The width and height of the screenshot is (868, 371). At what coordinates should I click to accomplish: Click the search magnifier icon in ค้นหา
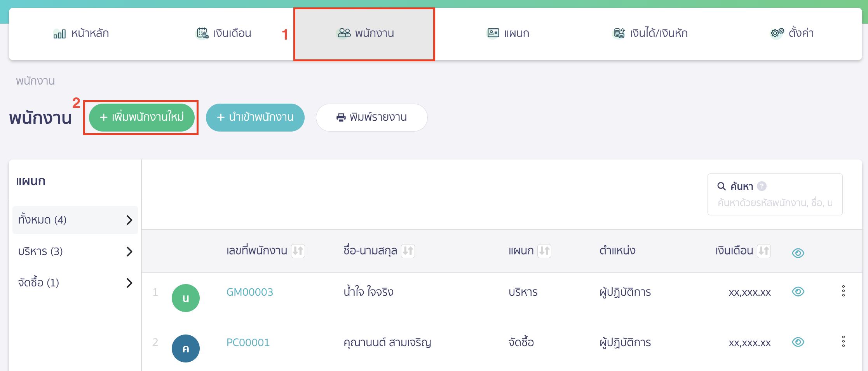pos(722,186)
